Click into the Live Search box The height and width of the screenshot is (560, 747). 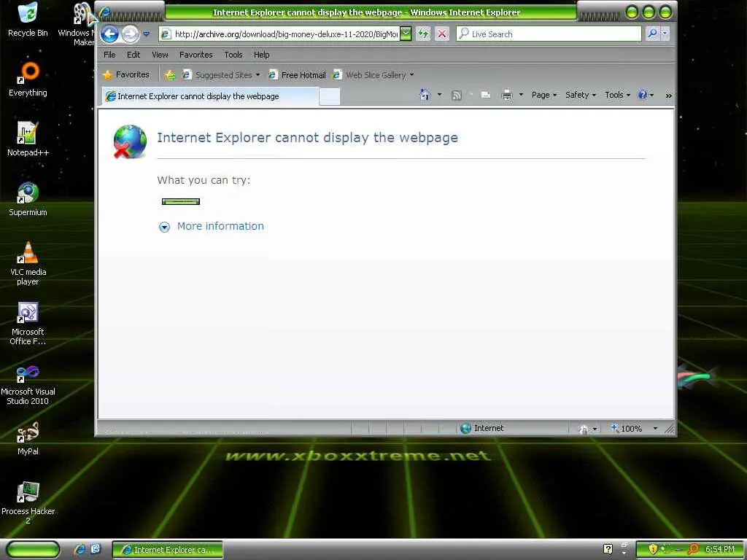549,34
